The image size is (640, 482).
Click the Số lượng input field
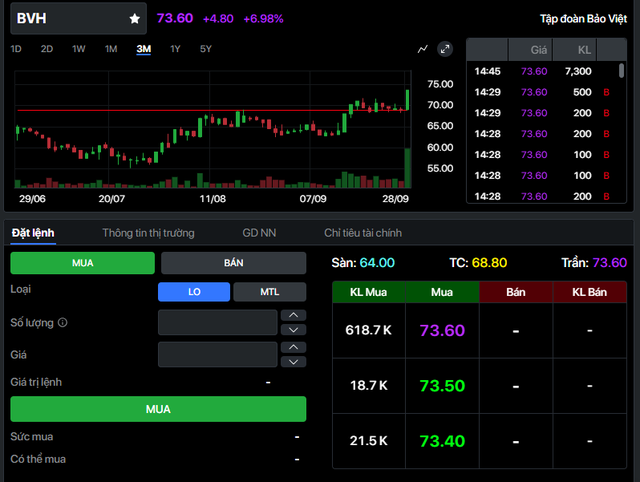[218, 322]
